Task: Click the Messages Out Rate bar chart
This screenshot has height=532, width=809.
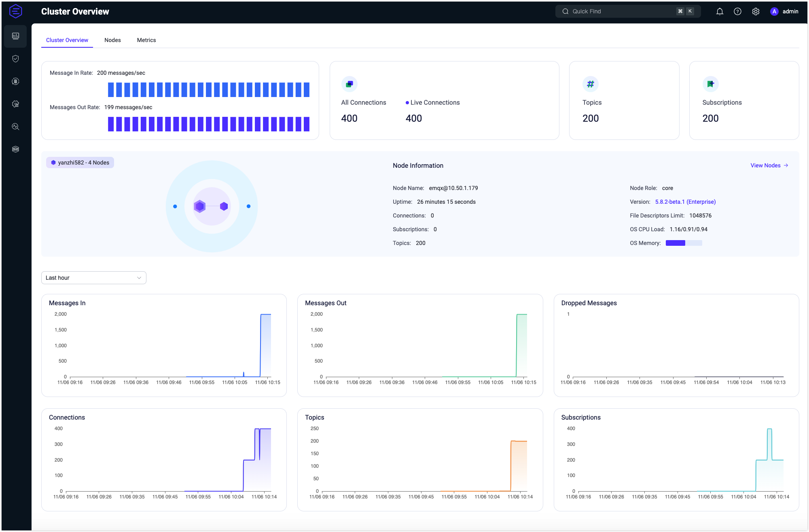Action: [x=209, y=124]
